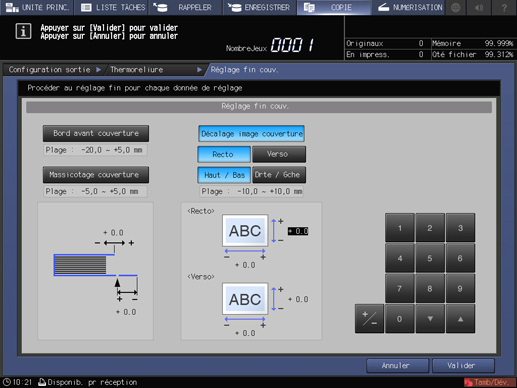Viewport: 517px width, 388px height.
Task: Tap keypad digit 2
Action: click(430, 228)
